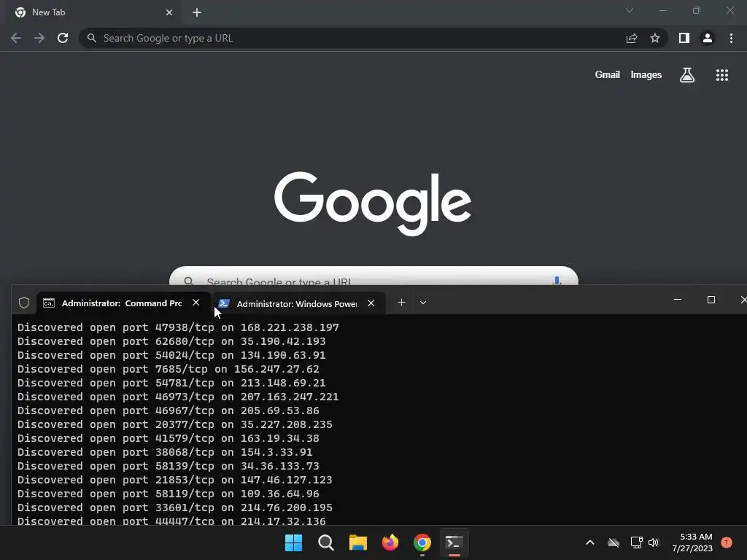Click the shield icon in Terminal

tap(24, 303)
